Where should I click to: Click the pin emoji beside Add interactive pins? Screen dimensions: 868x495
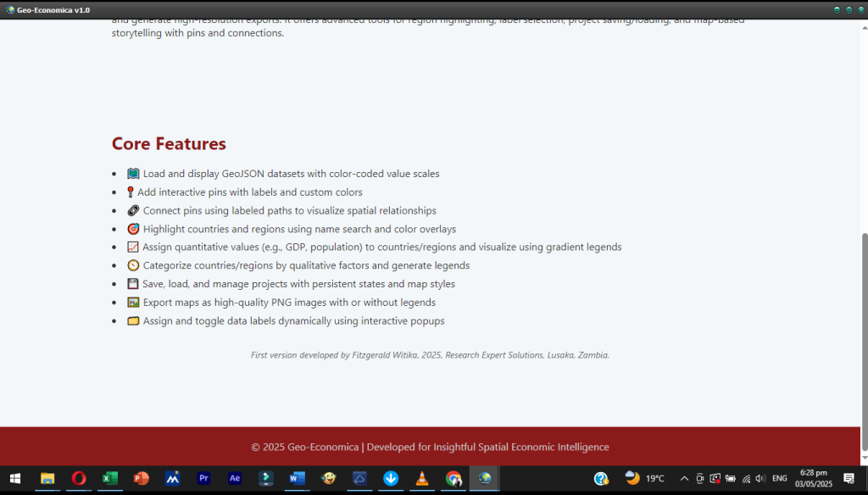click(x=131, y=192)
